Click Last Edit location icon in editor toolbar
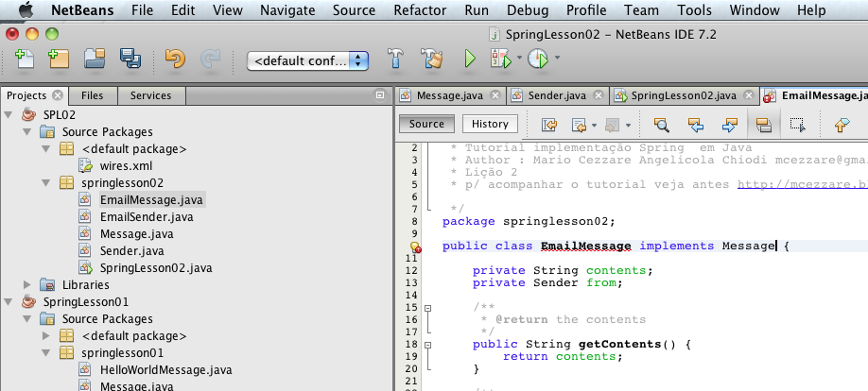868x391 pixels. point(548,126)
